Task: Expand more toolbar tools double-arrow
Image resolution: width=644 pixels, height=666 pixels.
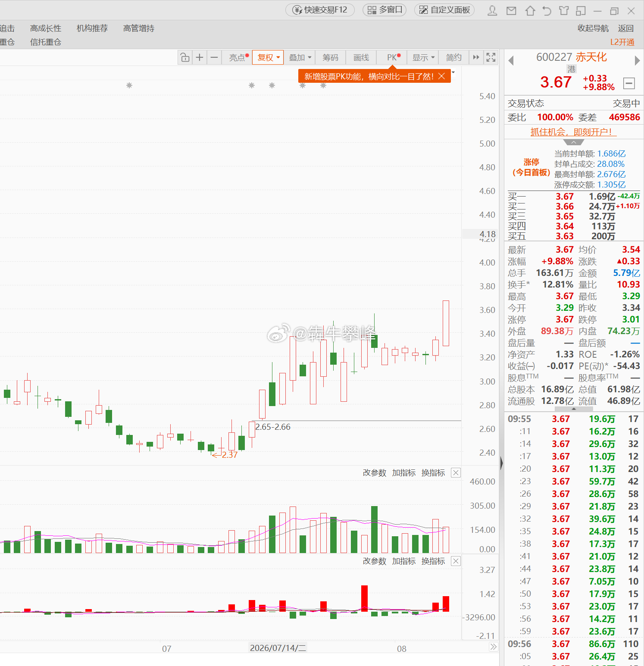Action: tap(476, 57)
